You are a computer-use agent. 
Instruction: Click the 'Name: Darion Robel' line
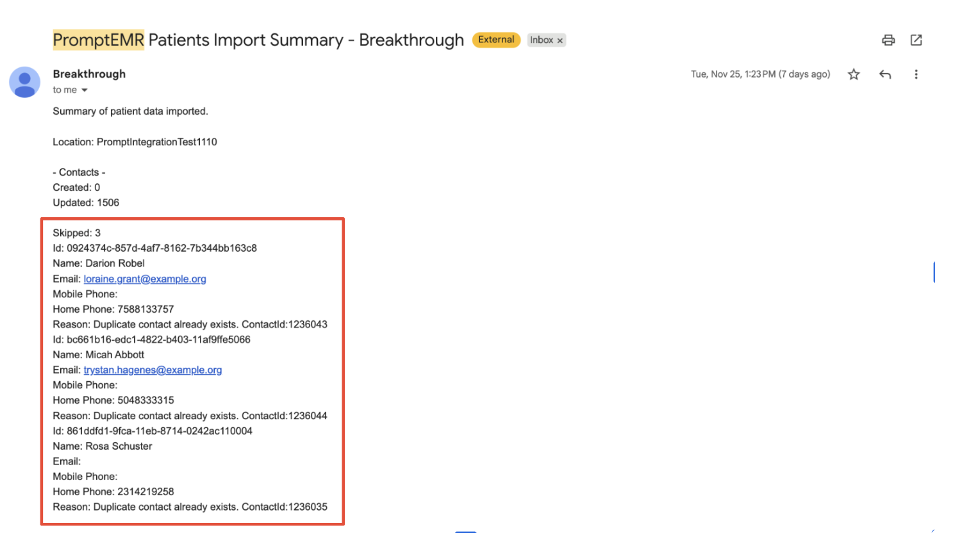[x=99, y=263]
